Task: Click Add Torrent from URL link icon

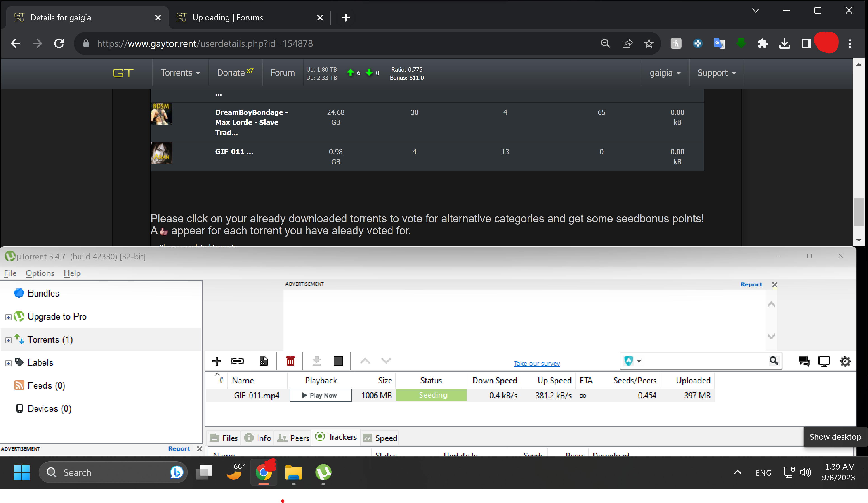Action: (237, 361)
